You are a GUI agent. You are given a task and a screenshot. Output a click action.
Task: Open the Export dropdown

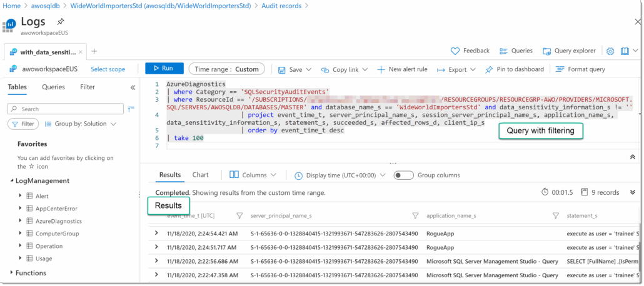[x=456, y=69]
